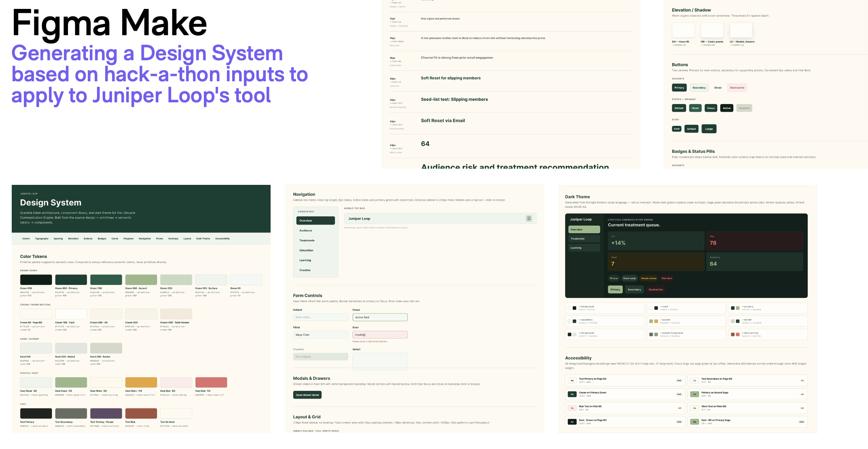Open the hamburger menu in Juniper Loop mobile top bar
Screen dimensions: 868x449
coord(529,218)
